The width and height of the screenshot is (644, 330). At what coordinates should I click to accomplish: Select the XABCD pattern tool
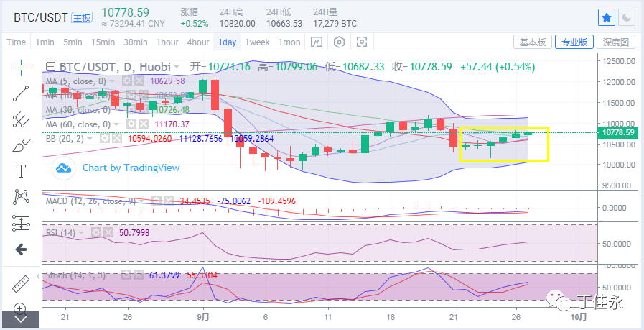click(21, 197)
